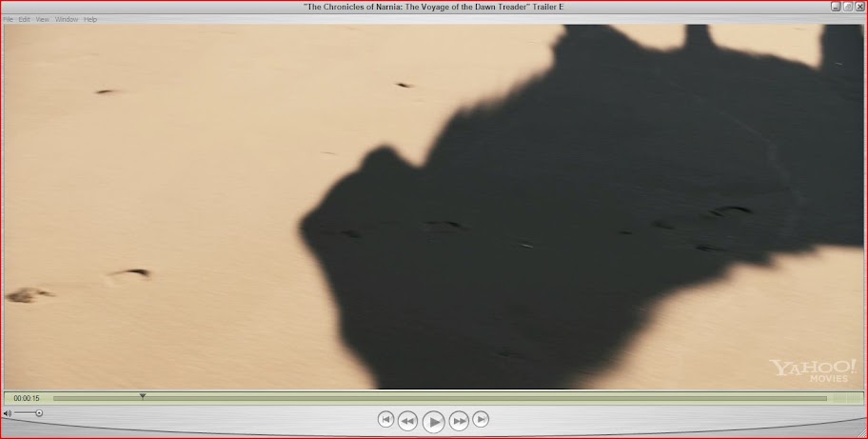Image resolution: width=868 pixels, height=439 pixels.
Task: Mute audio with the speaker icon
Action: click(8, 413)
